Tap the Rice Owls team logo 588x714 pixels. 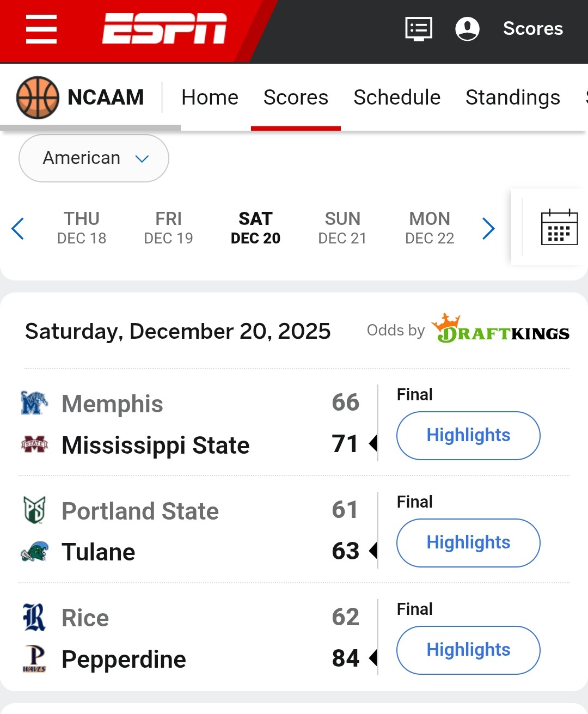[34, 618]
